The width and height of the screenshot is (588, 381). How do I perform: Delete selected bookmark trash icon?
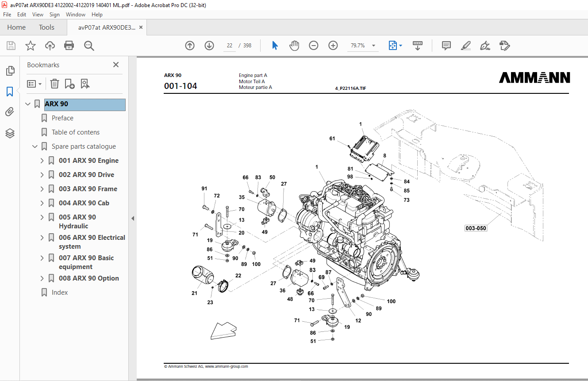click(x=54, y=84)
